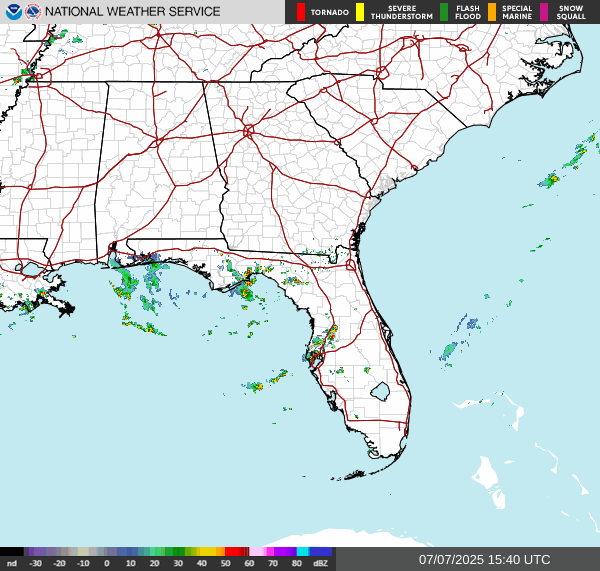Click the Atlanta highway interchange on map
Image resolution: width=600 pixels, height=571 pixels.
coord(248,131)
